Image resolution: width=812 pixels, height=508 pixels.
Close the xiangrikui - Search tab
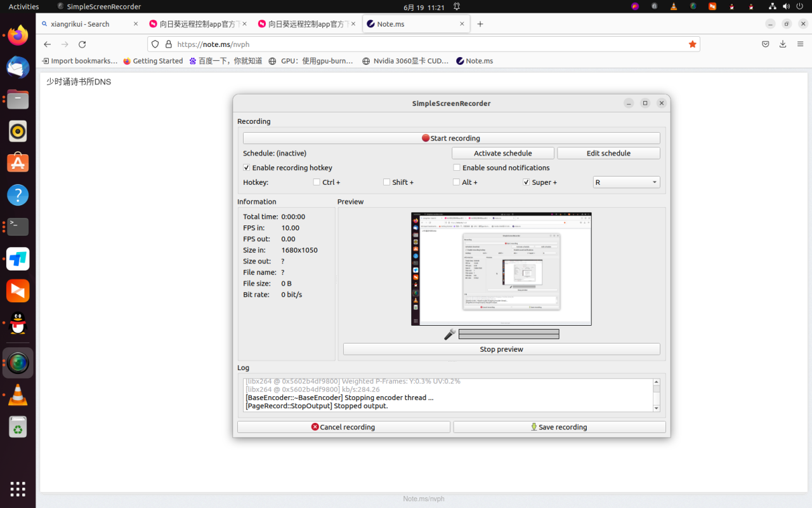point(136,24)
